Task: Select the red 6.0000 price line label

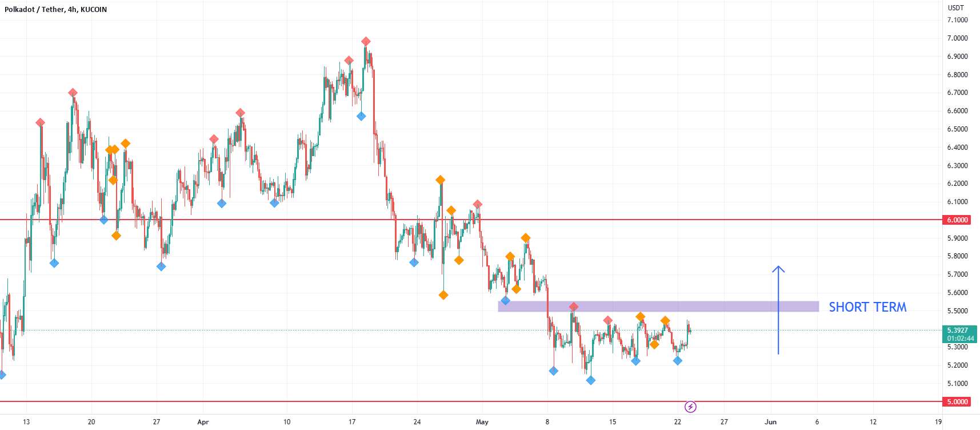Action: coord(957,220)
